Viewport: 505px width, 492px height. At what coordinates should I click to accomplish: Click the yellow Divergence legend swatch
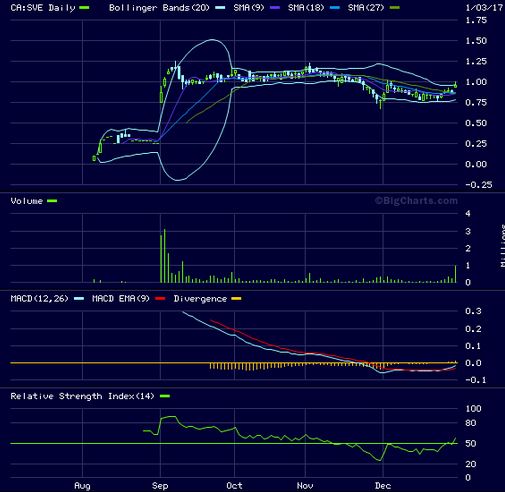236,299
